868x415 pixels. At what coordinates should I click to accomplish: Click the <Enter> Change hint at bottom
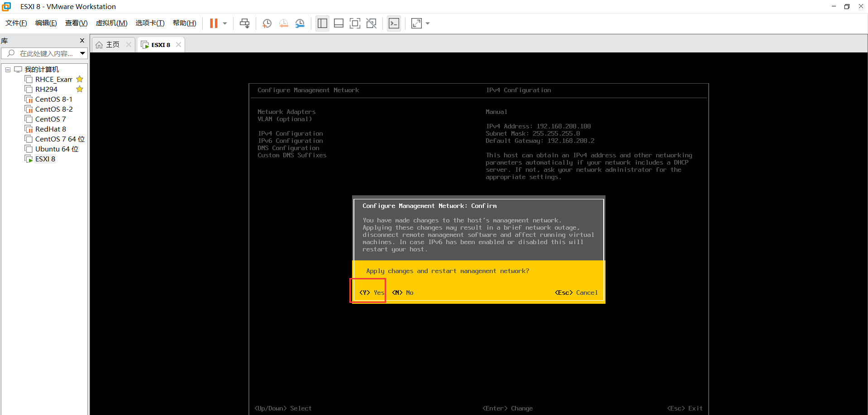pos(508,408)
